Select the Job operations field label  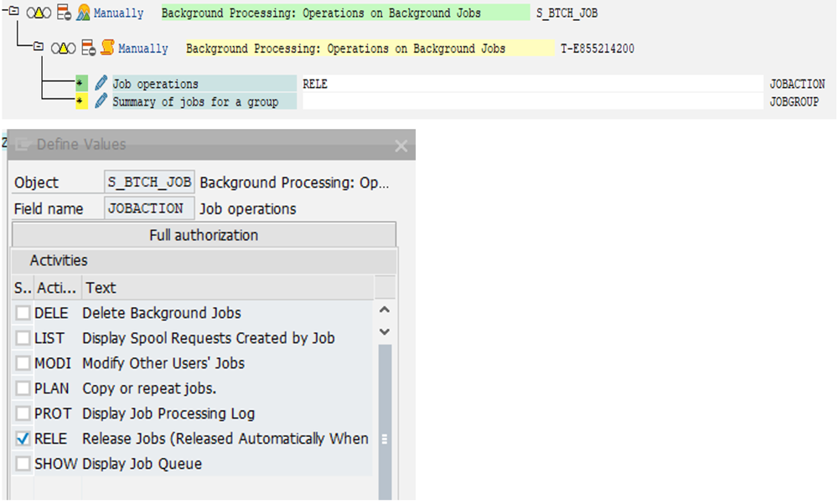(204, 84)
